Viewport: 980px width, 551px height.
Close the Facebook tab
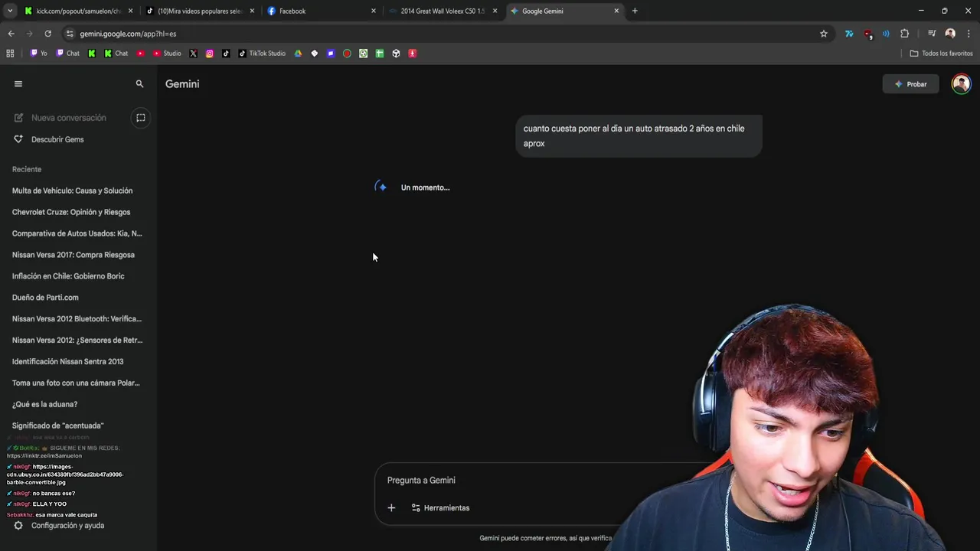(x=374, y=11)
